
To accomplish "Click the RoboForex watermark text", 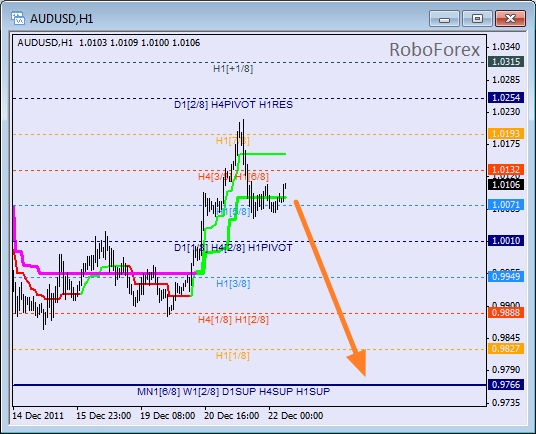I will [434, 50].
